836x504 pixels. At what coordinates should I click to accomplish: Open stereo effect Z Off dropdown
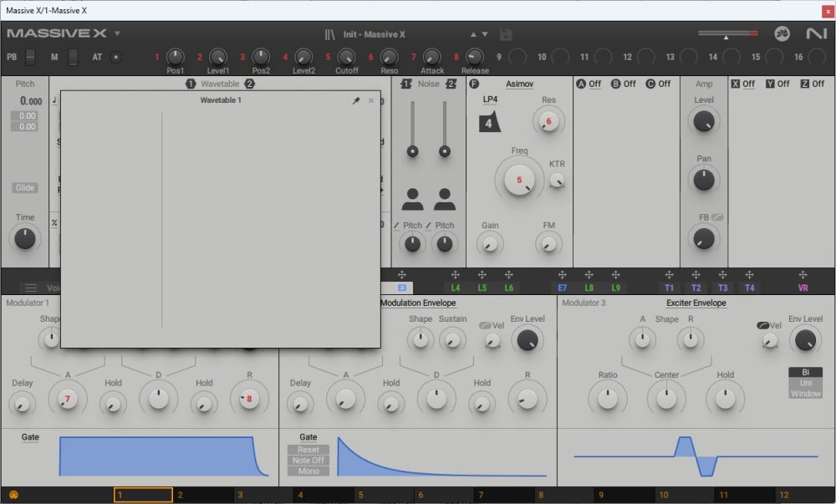(818, 84)
